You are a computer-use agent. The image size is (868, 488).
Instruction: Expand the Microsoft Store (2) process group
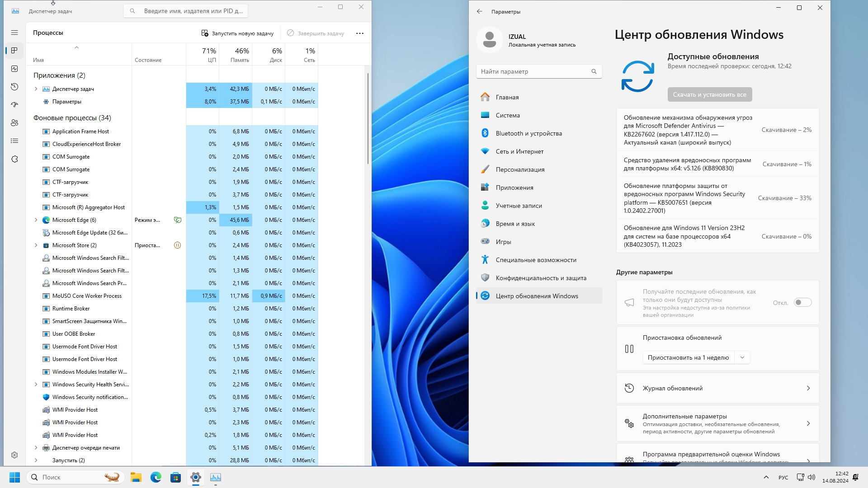click(36, 245)
